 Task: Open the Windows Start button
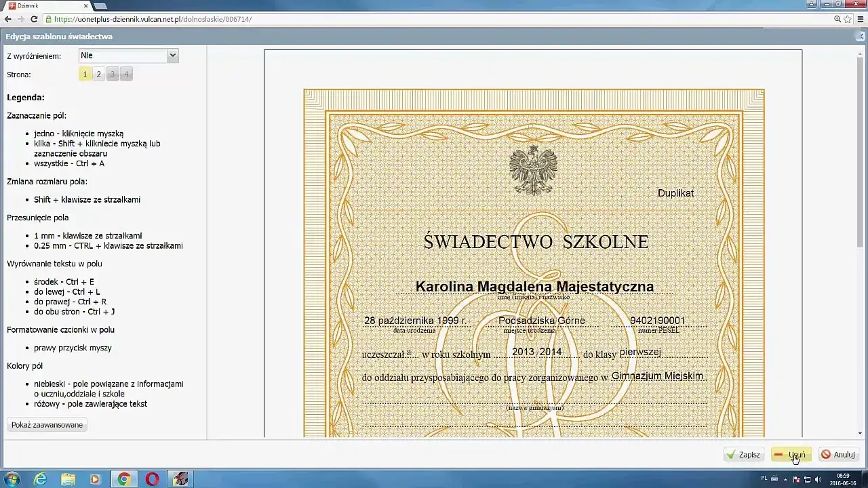coord(12,479)
